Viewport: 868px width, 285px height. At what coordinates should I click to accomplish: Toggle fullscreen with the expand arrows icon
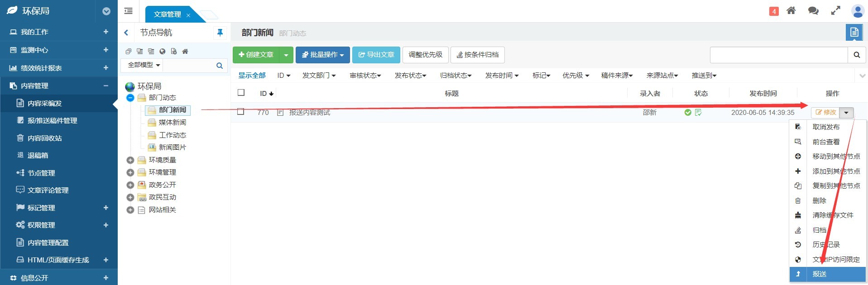[835, 11]
